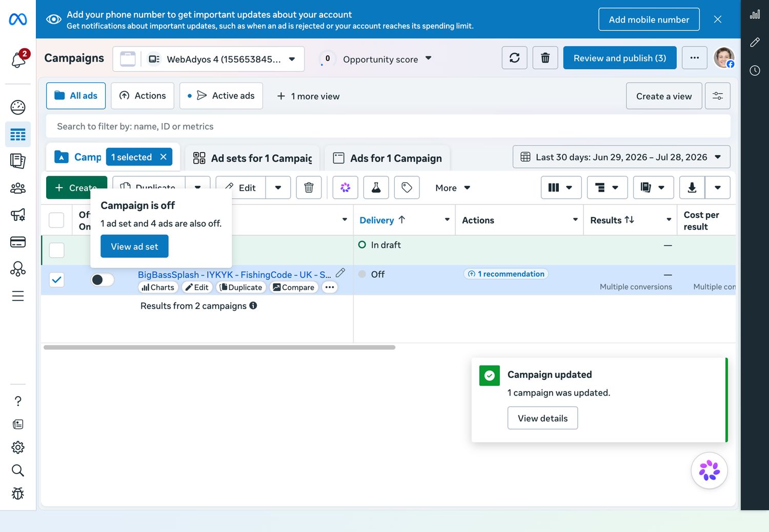Click View details in Campaign updated toast
Screen dimensions: 769x532
click(x=542, y=418)
